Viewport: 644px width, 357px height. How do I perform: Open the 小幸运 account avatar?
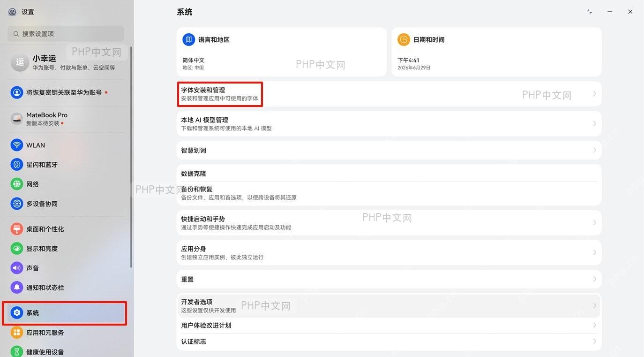(x=20, y=62)
